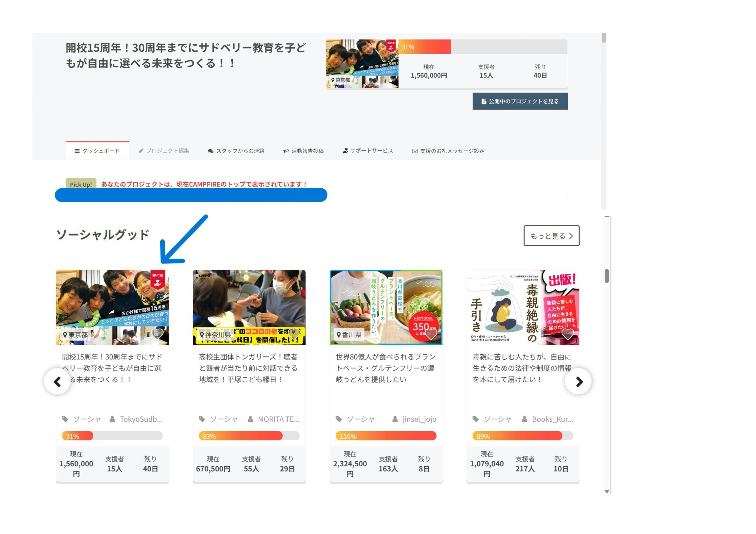Click tag icon on 毒親絶縁 project card
Viewport: 756px width, 534px height.
point(475,419)
